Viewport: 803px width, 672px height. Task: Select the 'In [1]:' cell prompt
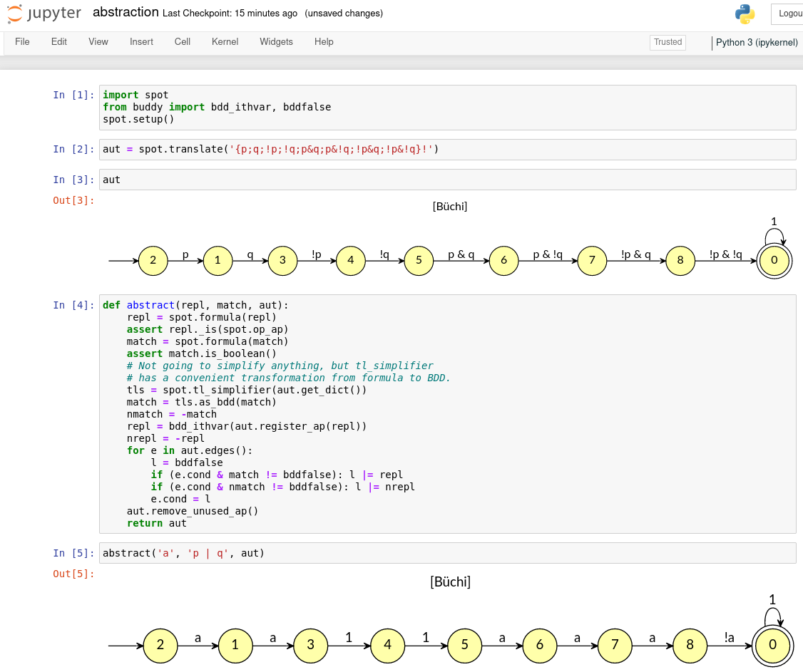point(73,95)
